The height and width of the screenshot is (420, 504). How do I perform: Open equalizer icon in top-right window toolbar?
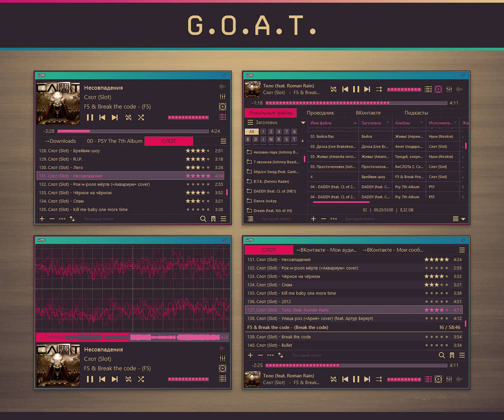(449, 90)
